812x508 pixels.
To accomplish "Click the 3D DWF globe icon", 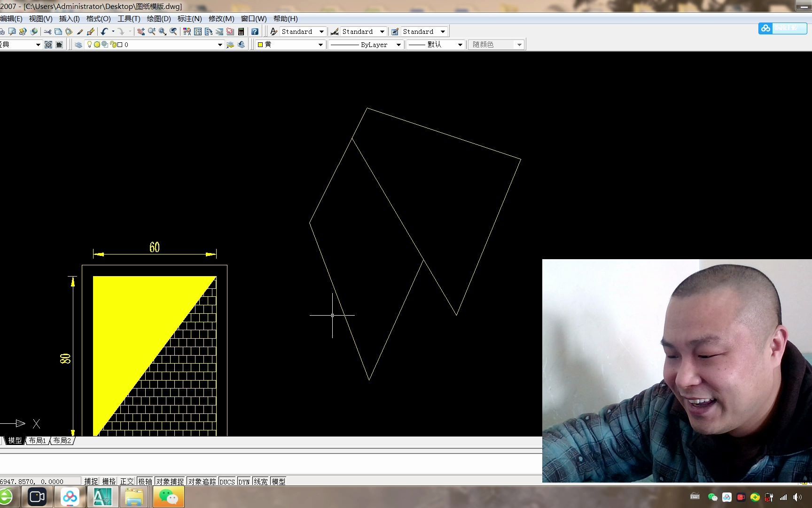I will (34, 32).
